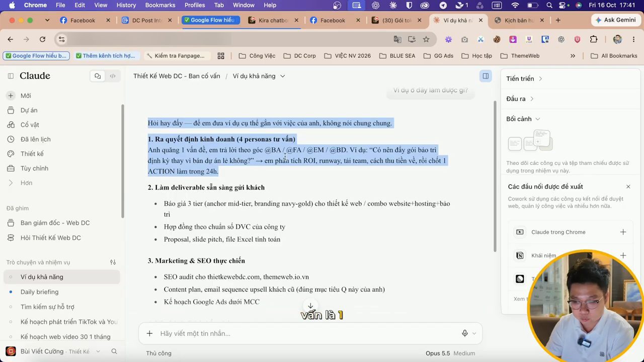Open Bùi Viết Cường account menu

(53, 351)
